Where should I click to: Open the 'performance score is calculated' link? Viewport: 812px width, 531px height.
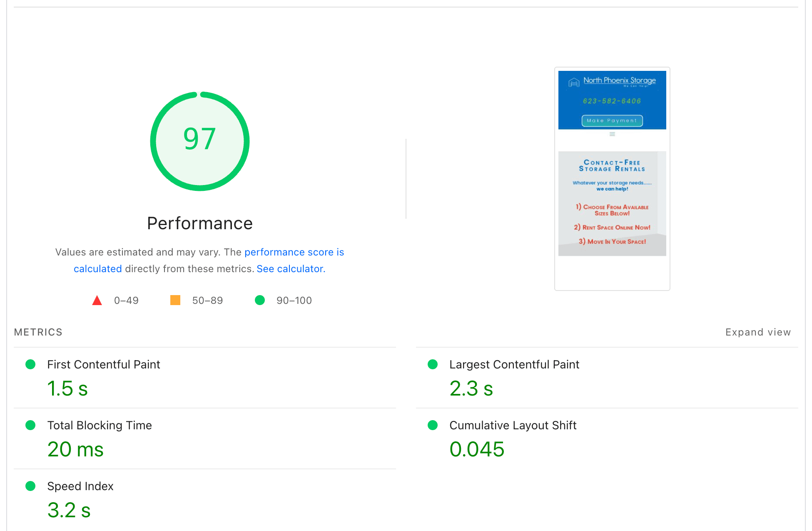[294, 252]
